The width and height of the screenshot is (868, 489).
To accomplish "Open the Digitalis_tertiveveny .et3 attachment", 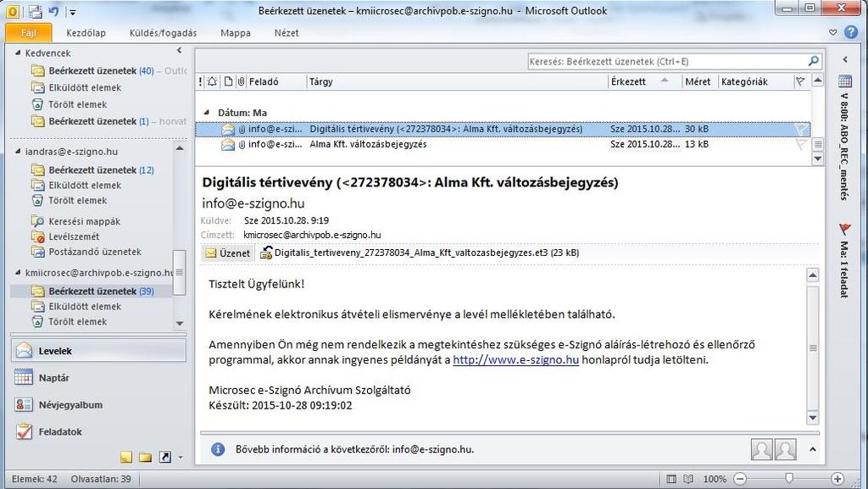I will [420, 253].
